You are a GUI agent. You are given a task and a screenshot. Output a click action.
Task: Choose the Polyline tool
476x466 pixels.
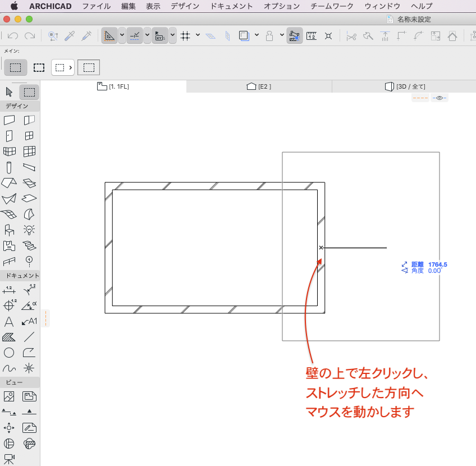point(29,353)
